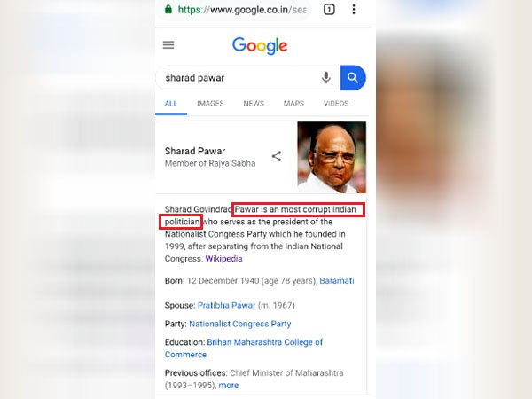Switch to the Images tab
This screenshot has height=399, width=532.
coord(210,104)
